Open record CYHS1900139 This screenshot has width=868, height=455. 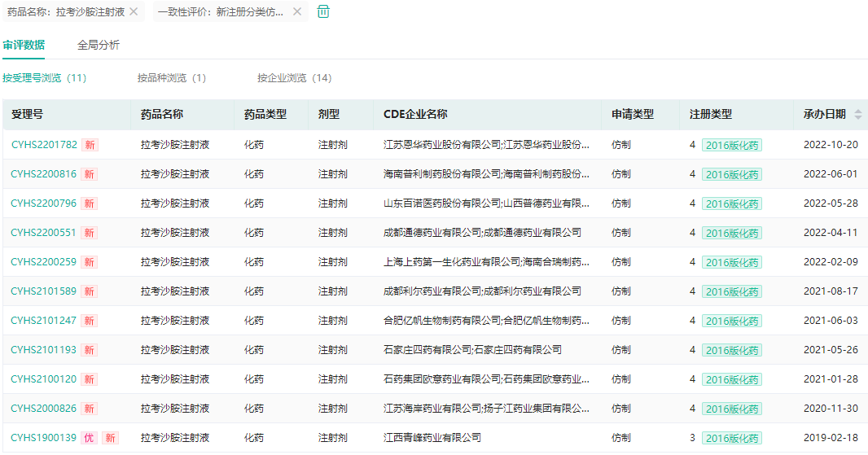point(44,438)
